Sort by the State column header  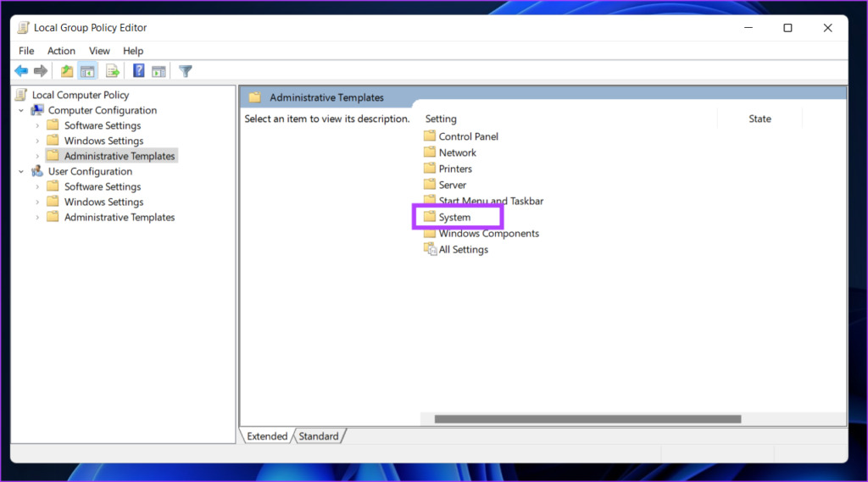759,119
